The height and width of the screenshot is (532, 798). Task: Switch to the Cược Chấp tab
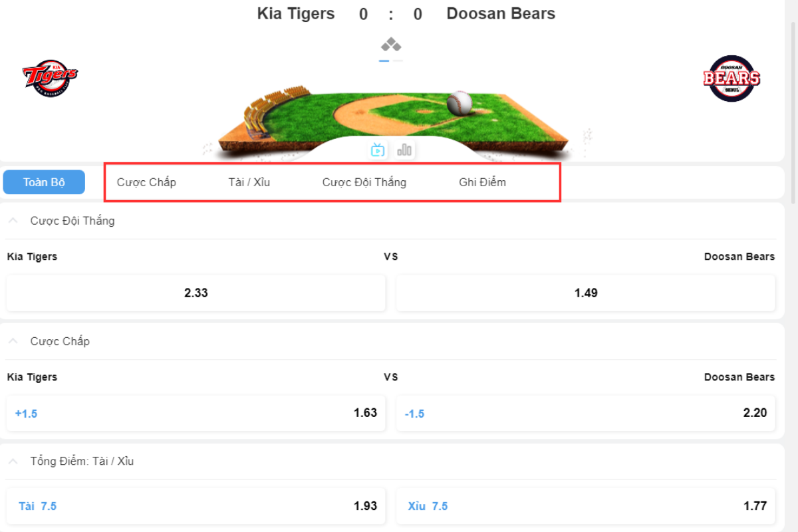coord(146,182)
